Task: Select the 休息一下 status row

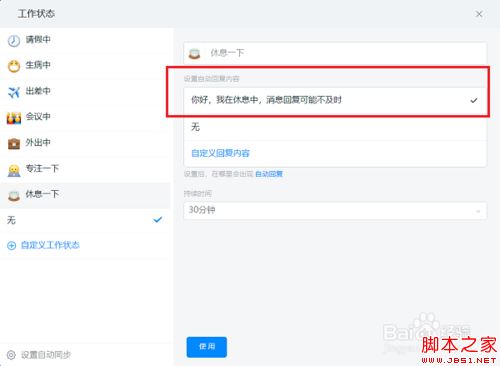Action: 85,195
